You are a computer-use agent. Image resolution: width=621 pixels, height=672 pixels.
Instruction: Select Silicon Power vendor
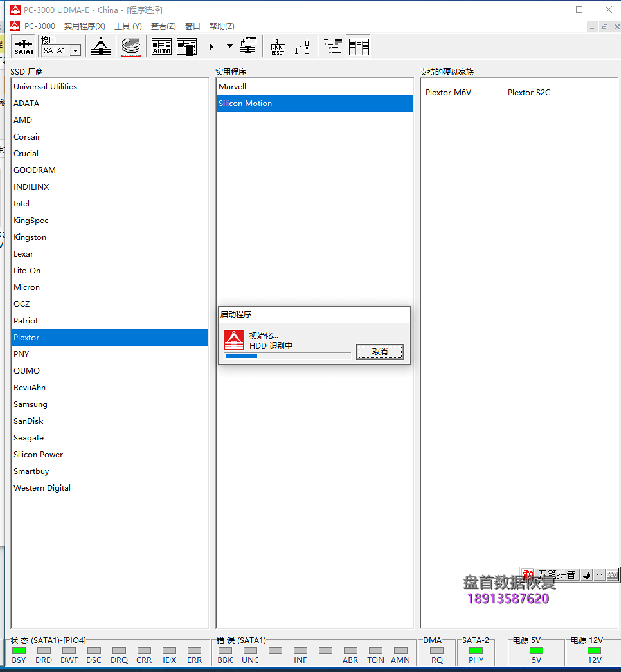[110, 454]
